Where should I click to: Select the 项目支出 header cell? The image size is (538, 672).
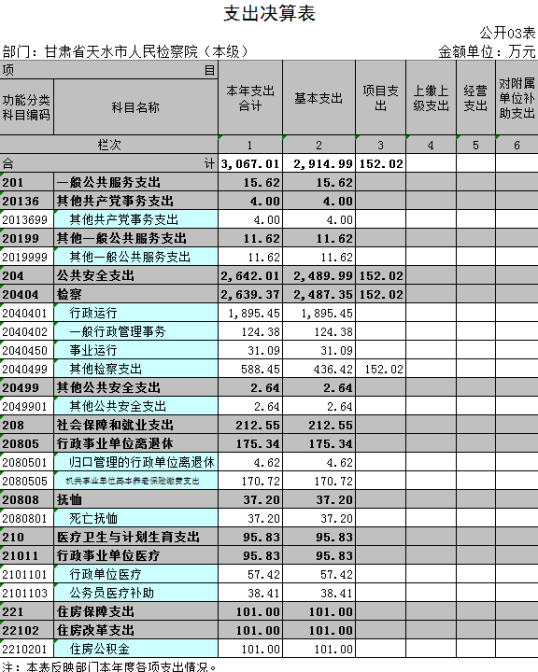[381, 98]
